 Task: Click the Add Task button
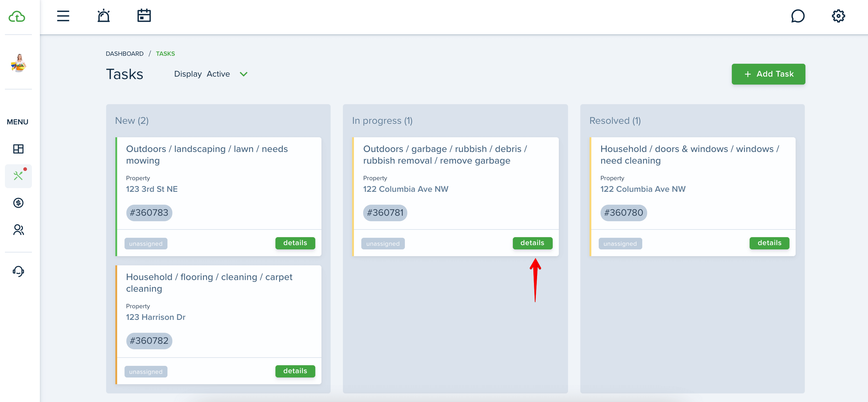coord(768,74)
